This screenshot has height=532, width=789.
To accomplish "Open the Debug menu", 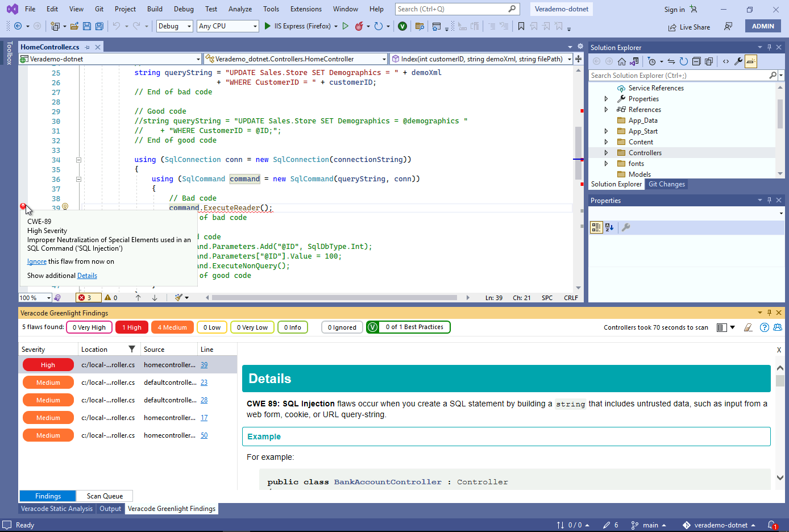I will 184,9.
